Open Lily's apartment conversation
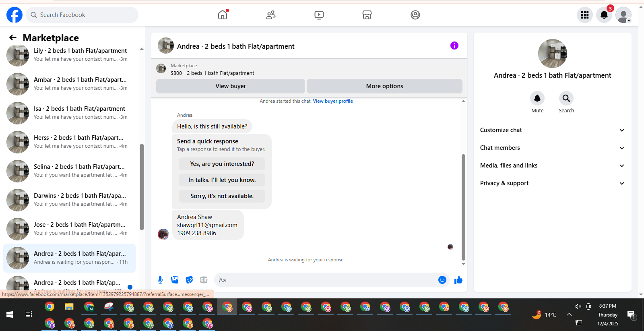Screen dimensions: 644x331 pos(69,55)
